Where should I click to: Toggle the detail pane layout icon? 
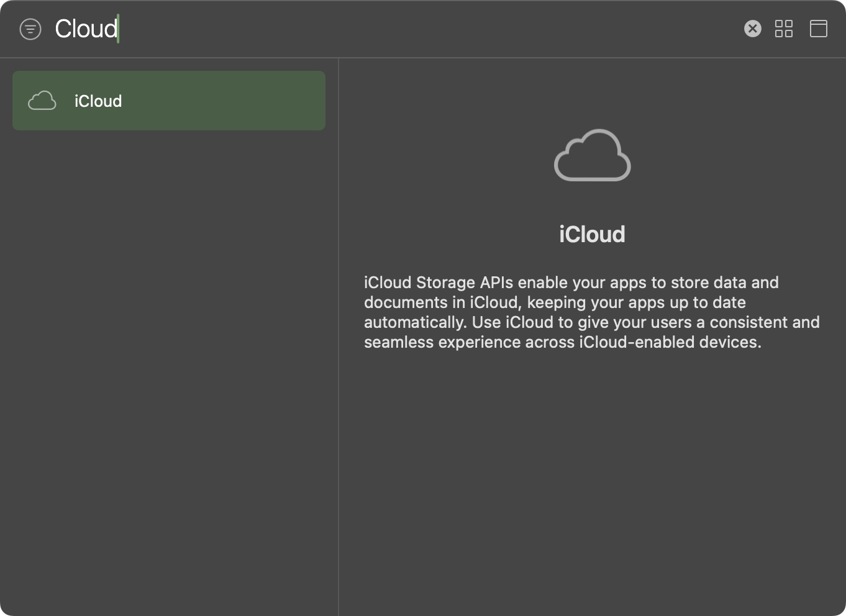click(x=818, y=29)
